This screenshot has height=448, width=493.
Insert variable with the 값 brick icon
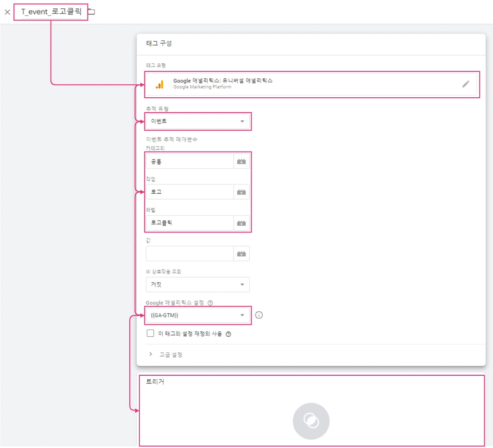[x=241, y=254]
